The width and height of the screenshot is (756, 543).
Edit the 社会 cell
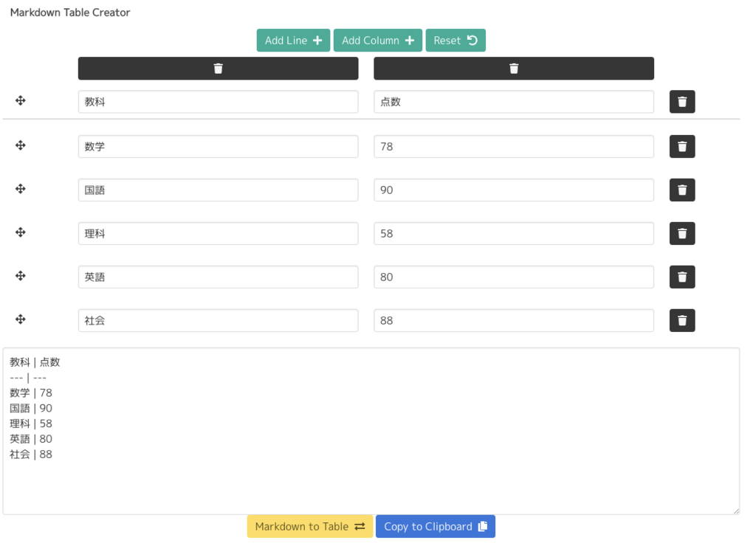coord(218,320)
